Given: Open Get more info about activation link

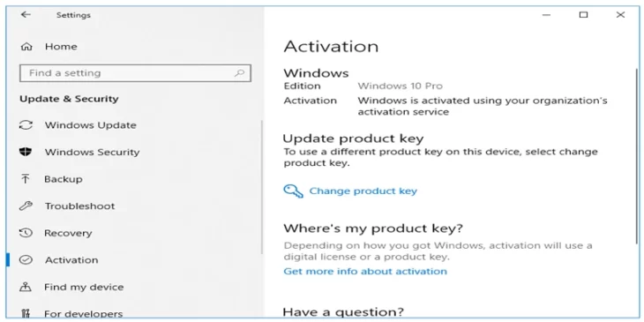Looking at the screenshot, I should [365, 271].
